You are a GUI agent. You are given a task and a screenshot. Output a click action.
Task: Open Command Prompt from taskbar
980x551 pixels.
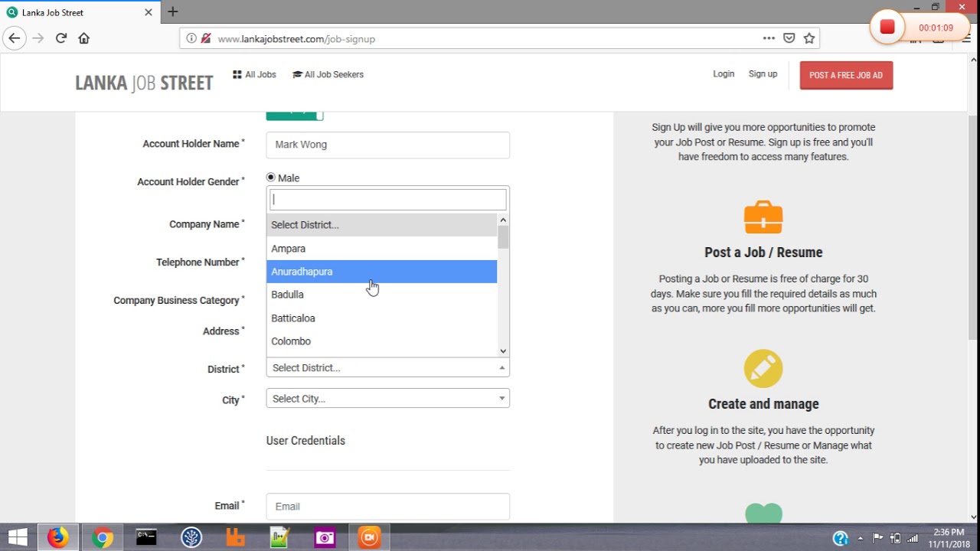pyautogui.click(x=146, y=538)
